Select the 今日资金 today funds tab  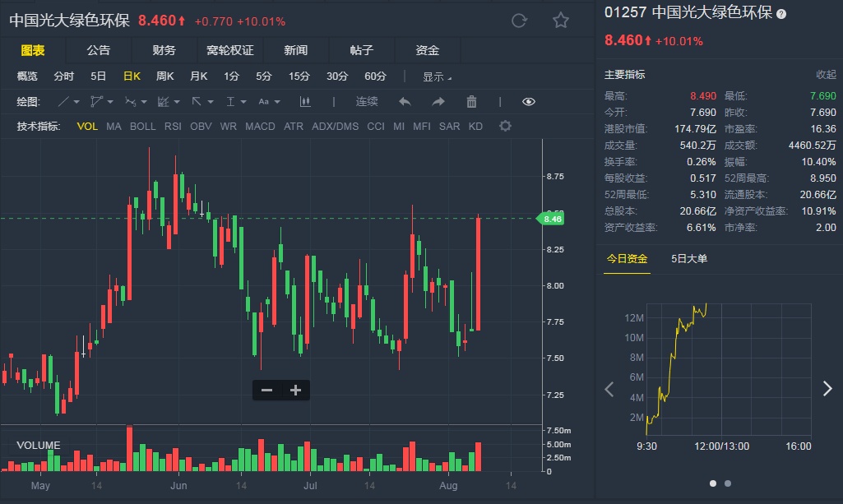pyautogui.click(x=627, y=258)
